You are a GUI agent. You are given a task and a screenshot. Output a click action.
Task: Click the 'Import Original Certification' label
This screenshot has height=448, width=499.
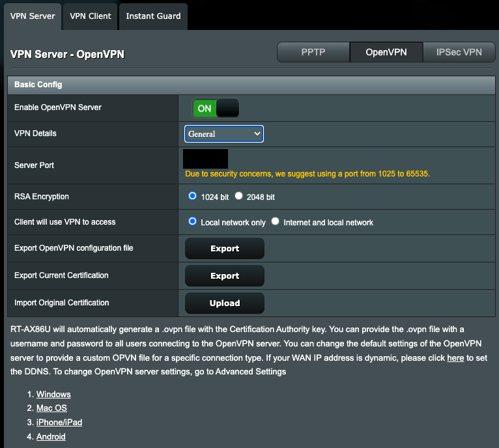coord(61,303)
